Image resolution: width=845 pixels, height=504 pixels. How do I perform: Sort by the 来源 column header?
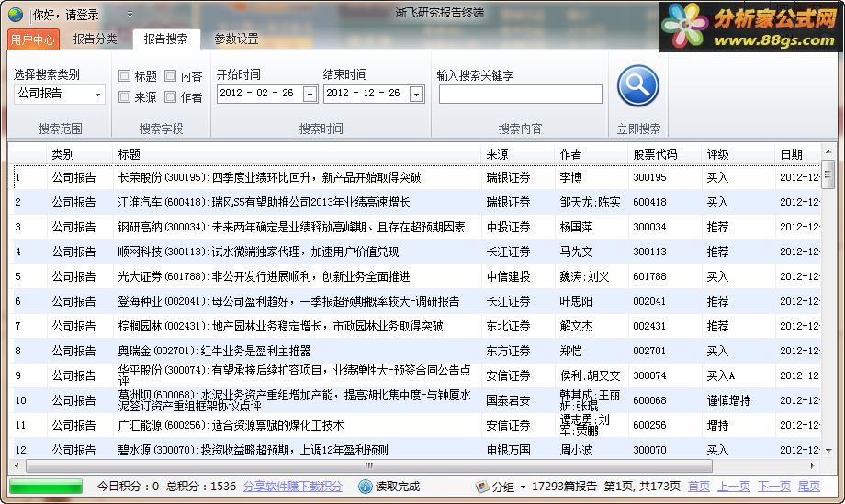click(518, 154)
